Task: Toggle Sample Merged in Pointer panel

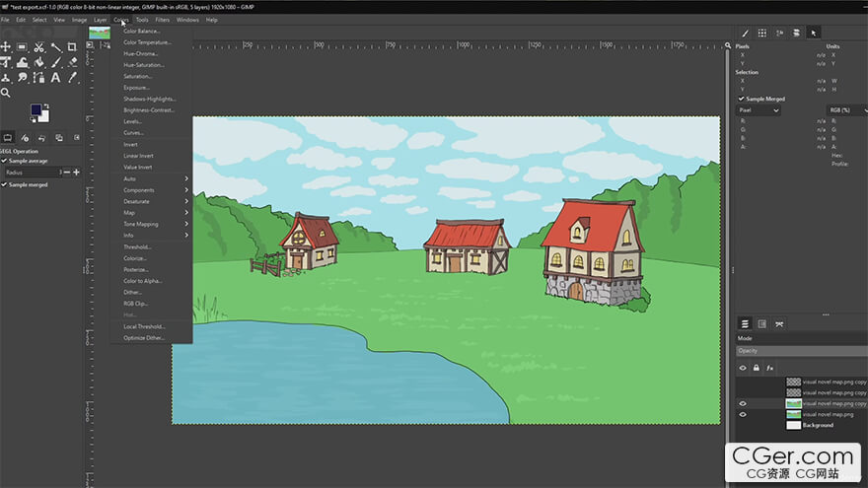Action: click(x=741, y=99)
